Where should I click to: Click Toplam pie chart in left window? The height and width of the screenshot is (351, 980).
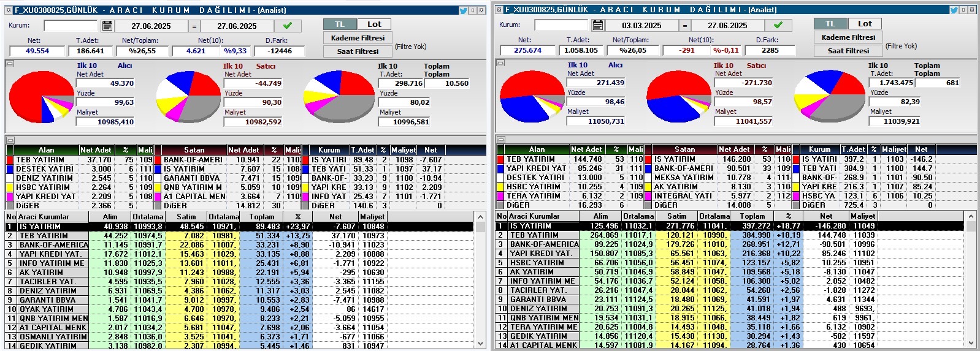pyautogui.click(x=339, y=97)
